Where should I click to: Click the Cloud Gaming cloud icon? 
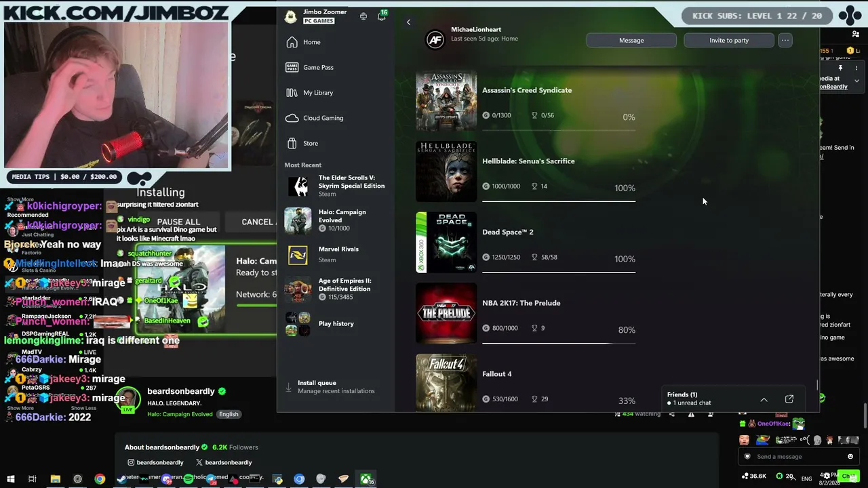(x=292, y=118)
